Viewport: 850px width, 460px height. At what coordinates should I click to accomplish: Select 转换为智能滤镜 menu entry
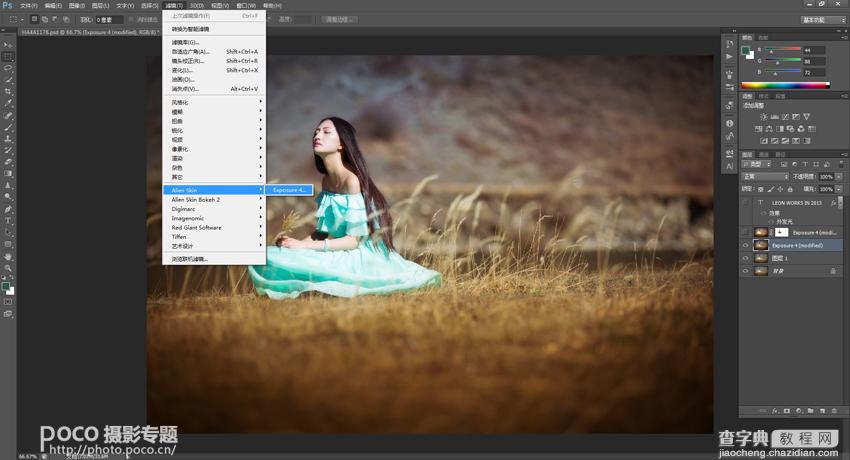214,29
